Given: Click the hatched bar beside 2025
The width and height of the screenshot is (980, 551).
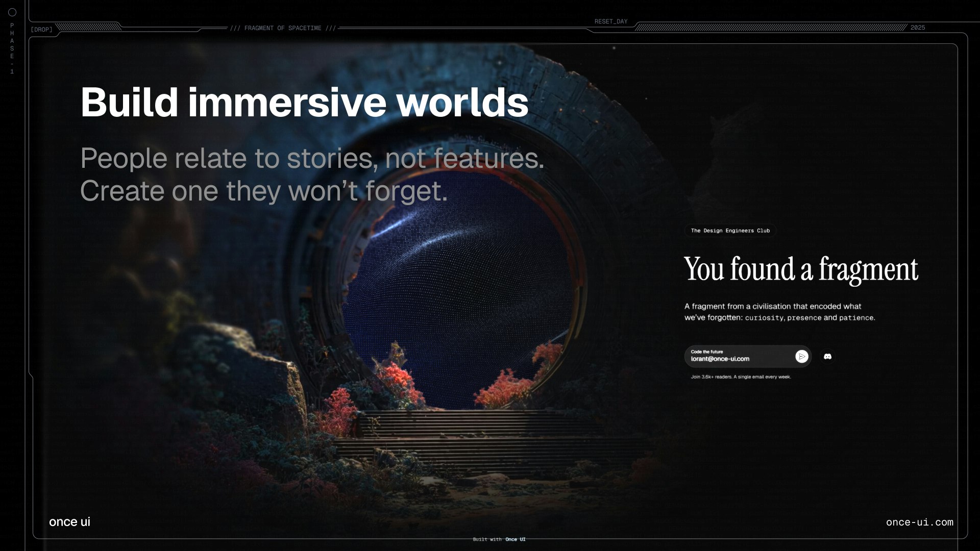Looking at the screenshot, I should 770,28.
